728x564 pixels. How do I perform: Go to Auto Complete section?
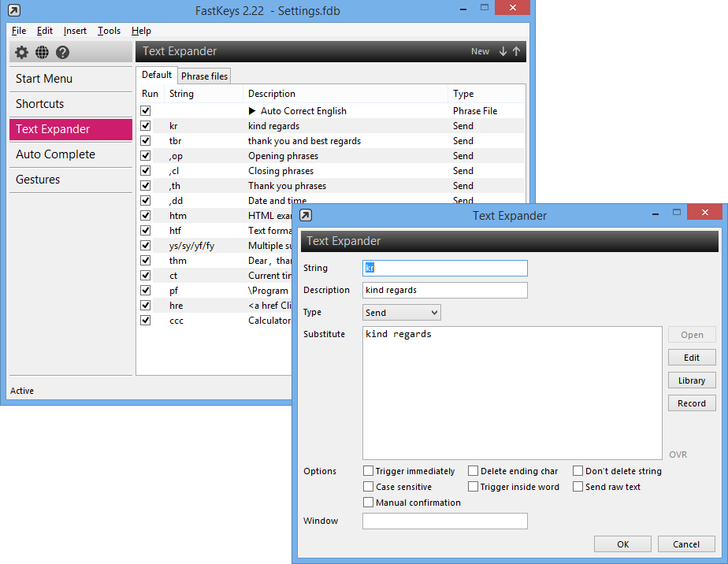click(x=71, y=154)
